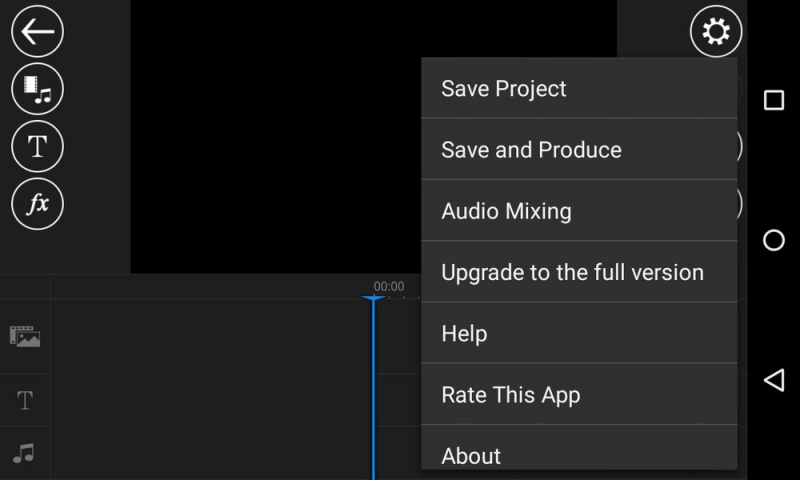Open Android recent apps square button
800x480 pixels.
tap(773, 100)
